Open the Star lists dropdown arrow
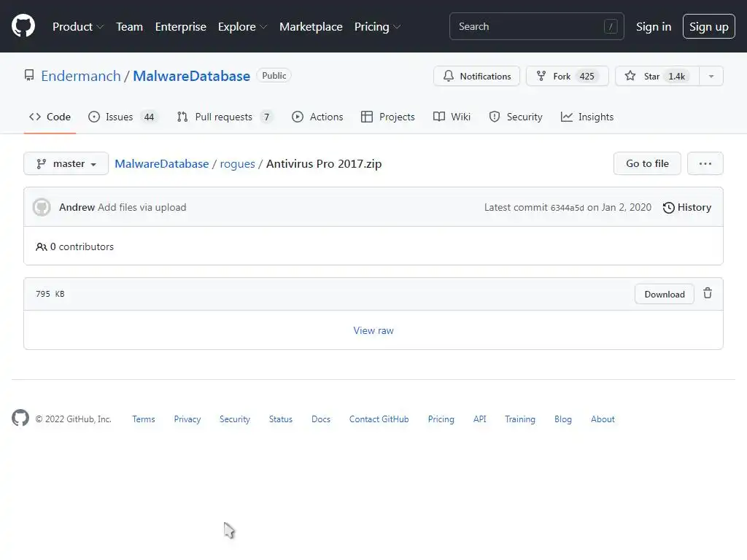747x560 pixels. 711,76
